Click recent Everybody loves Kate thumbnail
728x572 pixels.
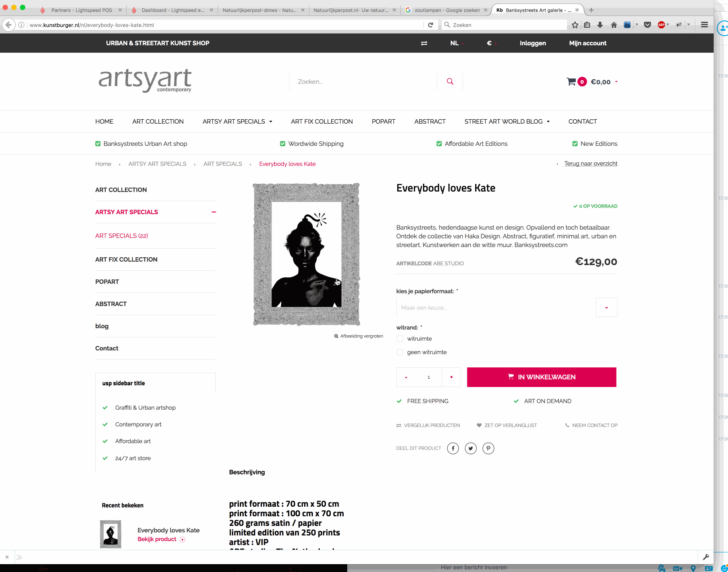point(111,534)
